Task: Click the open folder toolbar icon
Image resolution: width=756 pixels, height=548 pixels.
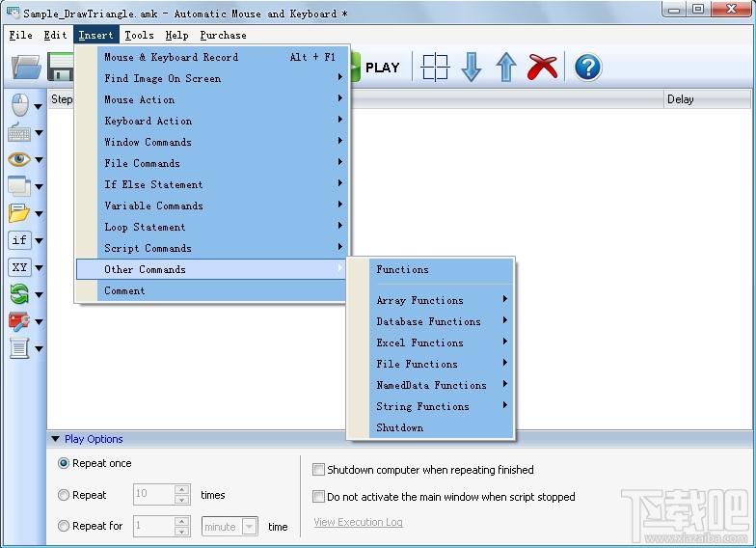Action: (27, 68)
